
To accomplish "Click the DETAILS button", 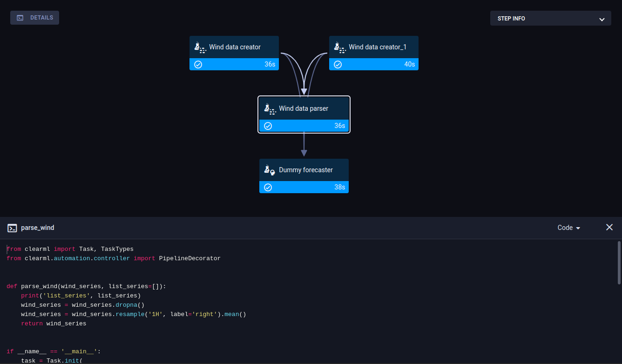I will 34,17.
